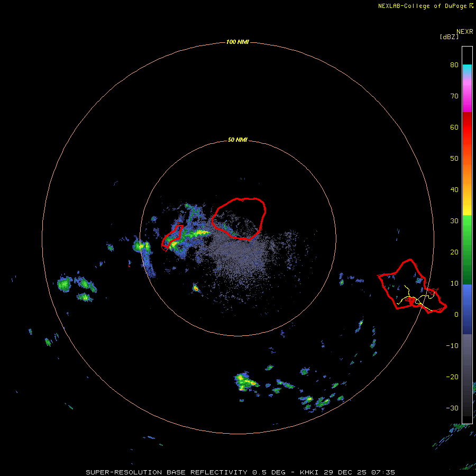Click the small red island outline west of center
The image size is (476, 476).
[172, 237]
